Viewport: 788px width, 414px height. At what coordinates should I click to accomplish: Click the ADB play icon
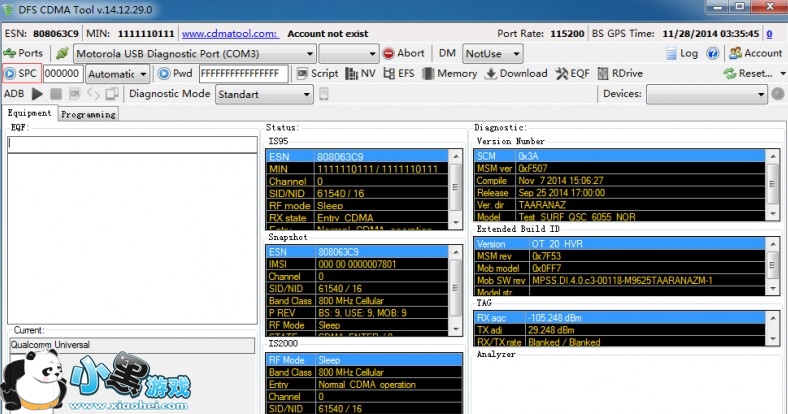pyautogui.click(x=37, y=94)
